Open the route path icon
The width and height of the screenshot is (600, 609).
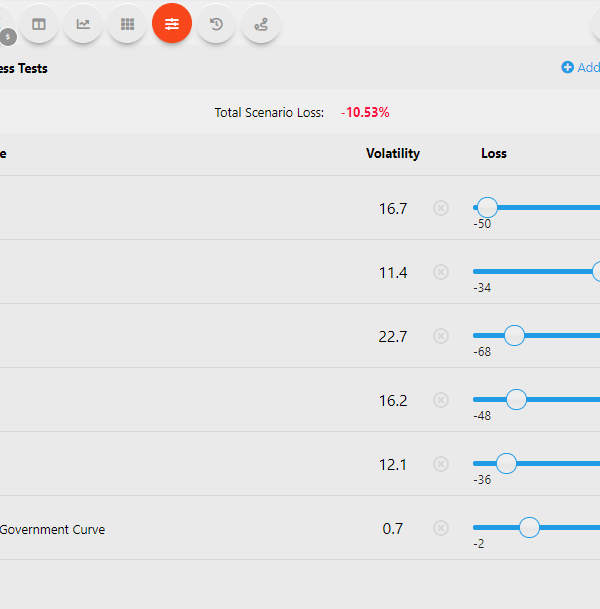point(261,24)
